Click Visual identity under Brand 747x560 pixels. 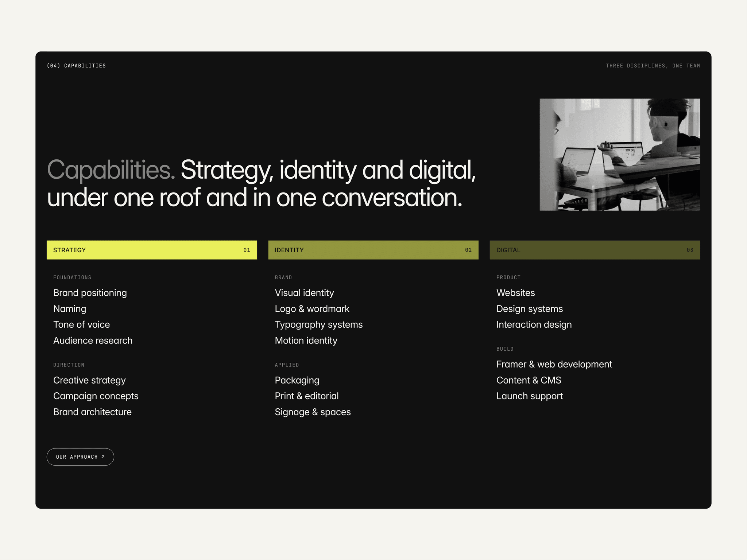304,293
